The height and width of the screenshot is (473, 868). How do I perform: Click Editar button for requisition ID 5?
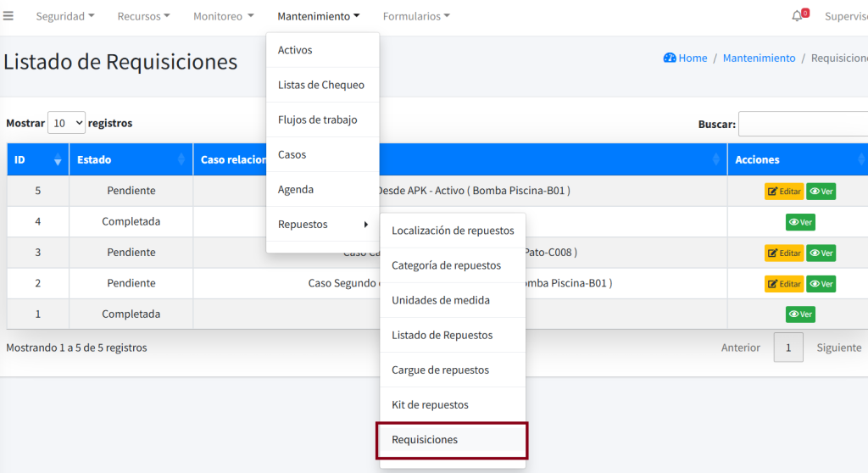[783, 191]
